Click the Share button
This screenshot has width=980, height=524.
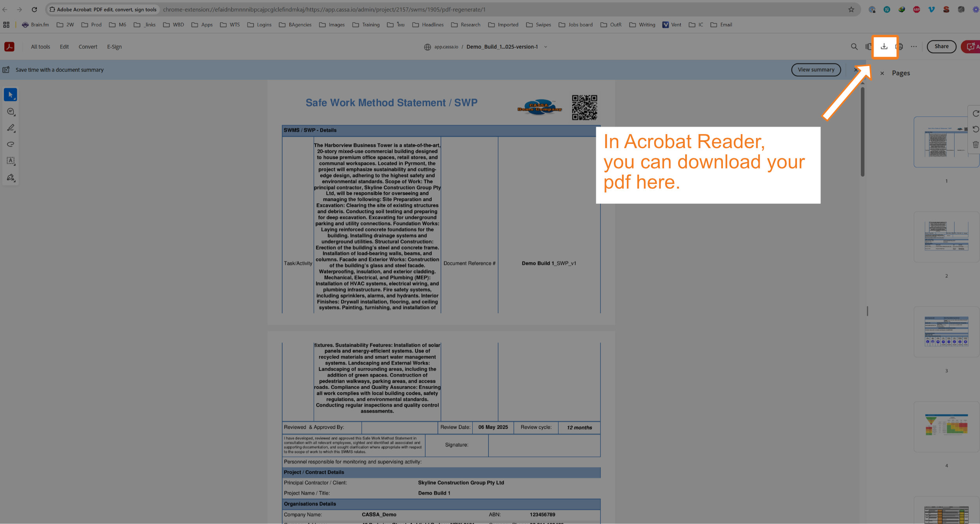click(941, 47)
